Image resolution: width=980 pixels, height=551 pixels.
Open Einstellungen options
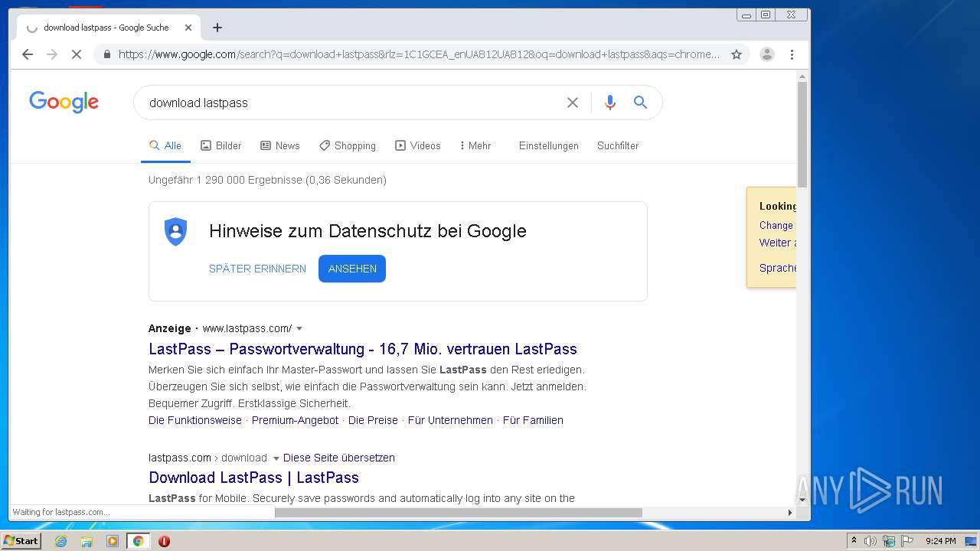coord(549,145)
